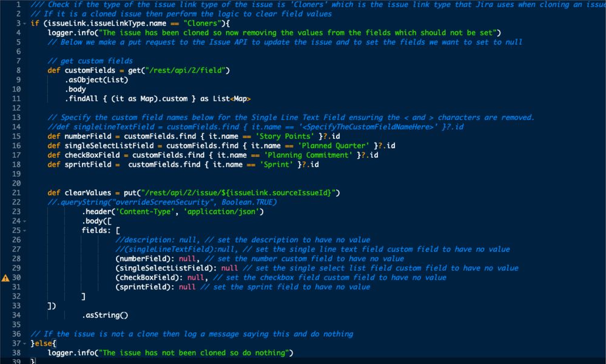
Task: Click gutter line number 34
Action: coord(16,315)
